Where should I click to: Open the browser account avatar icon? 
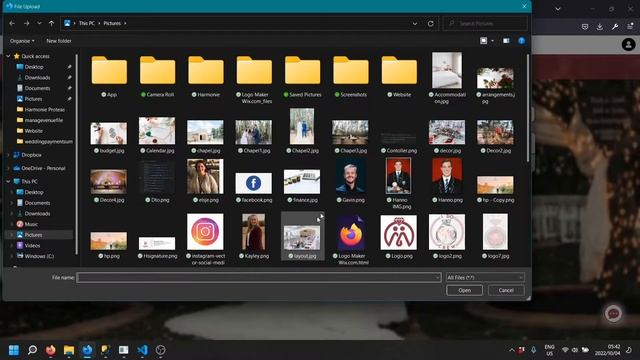[x=629, y=44]
